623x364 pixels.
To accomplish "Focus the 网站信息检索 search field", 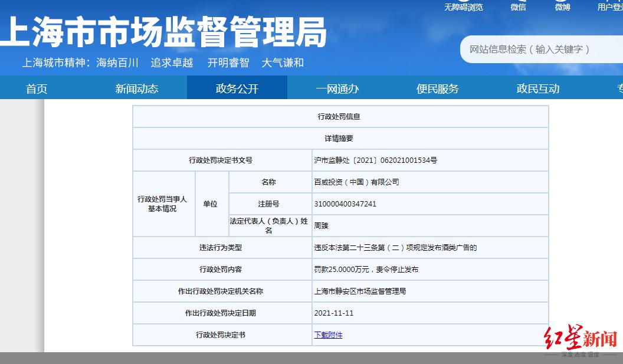I will [x=540, y=50].
